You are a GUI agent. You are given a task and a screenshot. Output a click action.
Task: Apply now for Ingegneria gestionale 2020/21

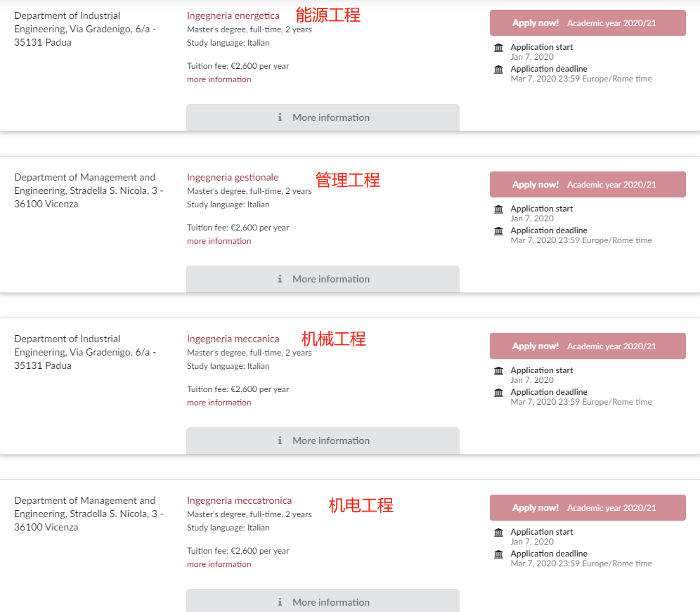tap(587, 185)
